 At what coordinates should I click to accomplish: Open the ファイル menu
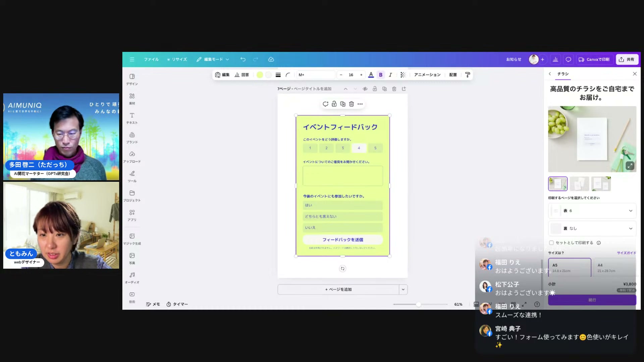151,59
